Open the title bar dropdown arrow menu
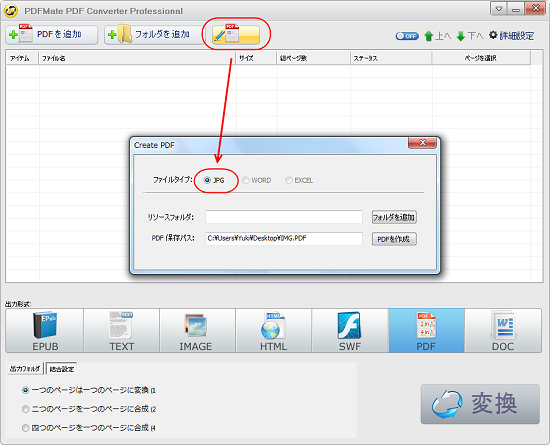 click(x=499, y=9)
